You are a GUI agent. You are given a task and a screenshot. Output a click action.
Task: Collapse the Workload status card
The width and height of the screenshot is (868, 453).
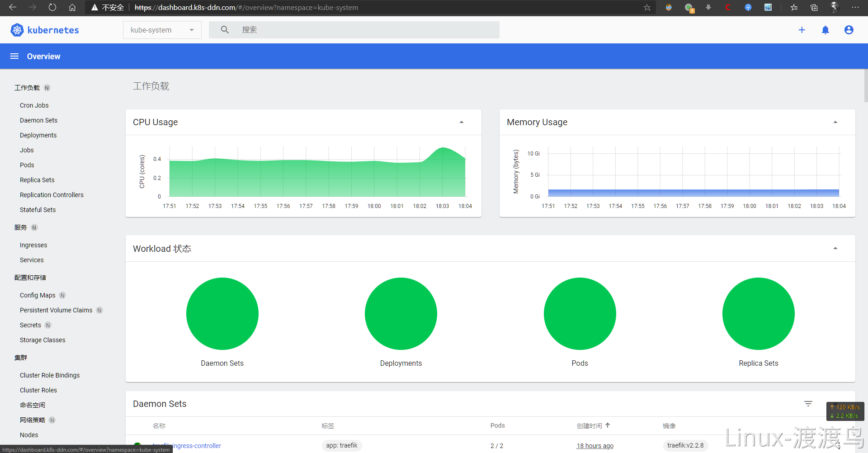tap(835, 248)
